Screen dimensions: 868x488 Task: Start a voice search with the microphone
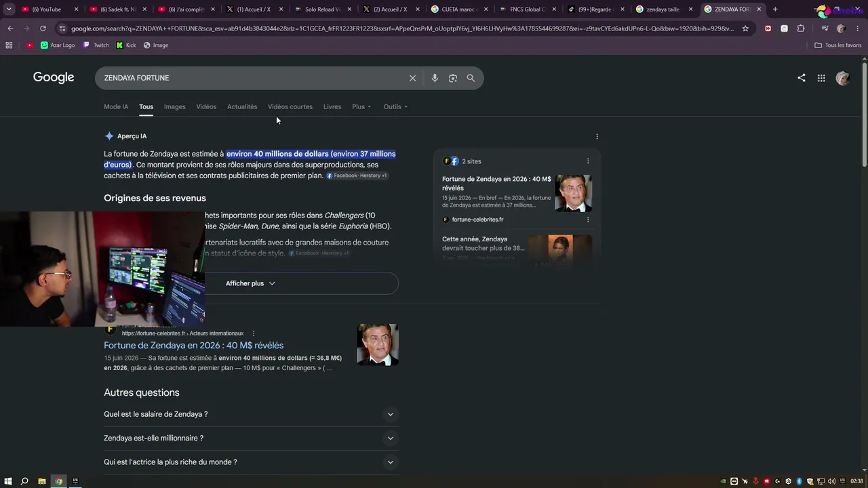pyautogui.click(x=435, y=78)
